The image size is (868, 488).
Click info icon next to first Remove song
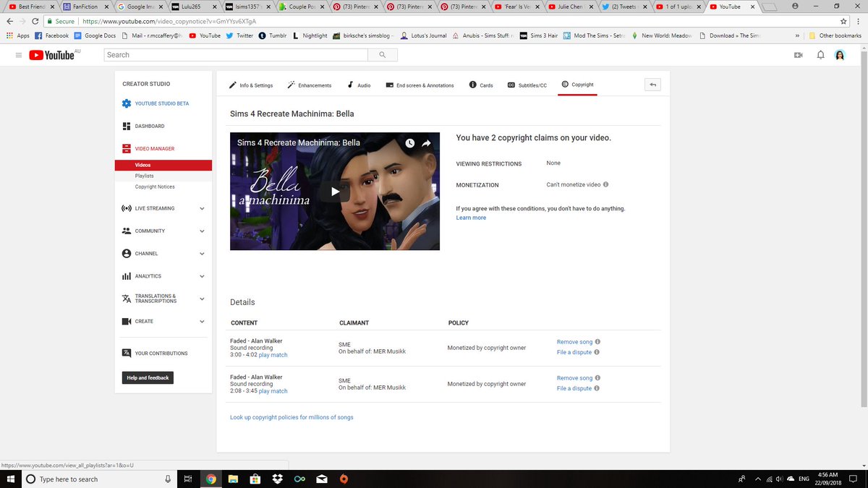tap(597, 342)
